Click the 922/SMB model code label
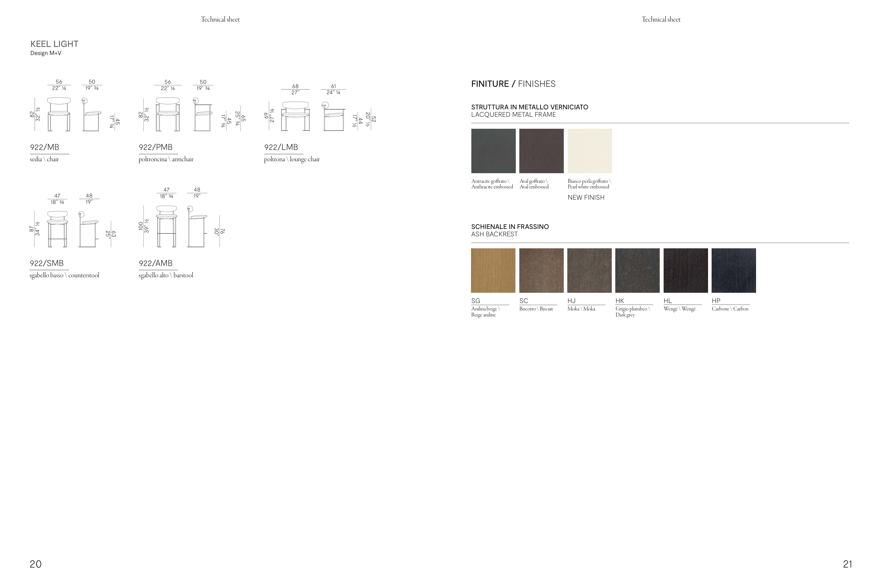 coord(47,263)
